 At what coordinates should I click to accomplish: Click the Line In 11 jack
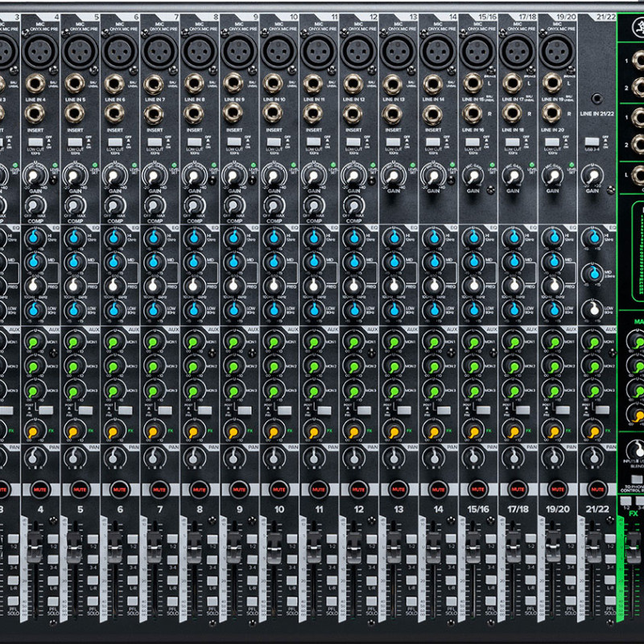(313, 84)
